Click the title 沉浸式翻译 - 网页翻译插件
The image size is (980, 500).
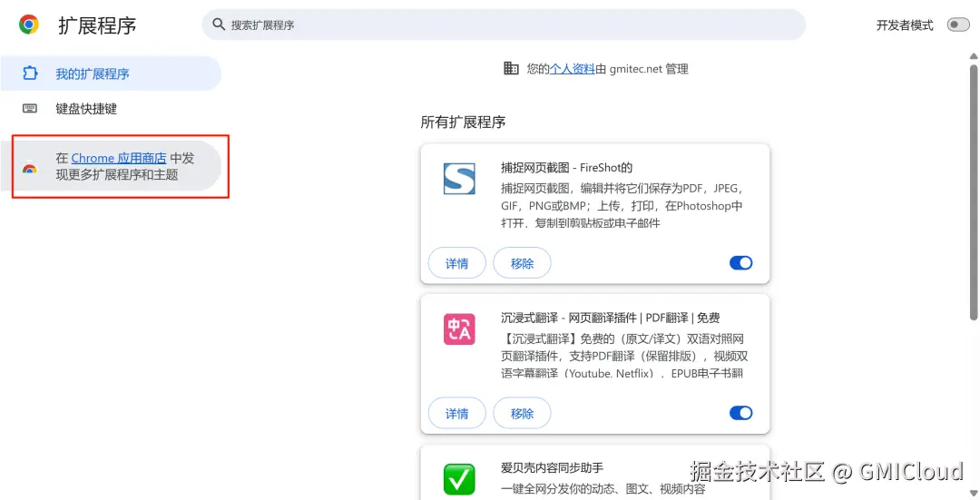click(611, 319)
